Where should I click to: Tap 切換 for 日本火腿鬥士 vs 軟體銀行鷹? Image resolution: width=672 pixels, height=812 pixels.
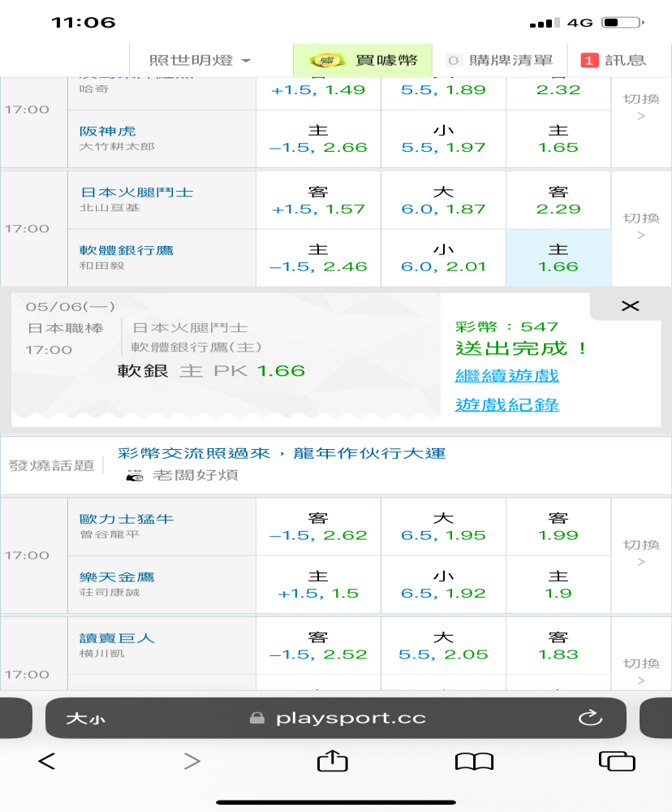(x=641, y=227)
